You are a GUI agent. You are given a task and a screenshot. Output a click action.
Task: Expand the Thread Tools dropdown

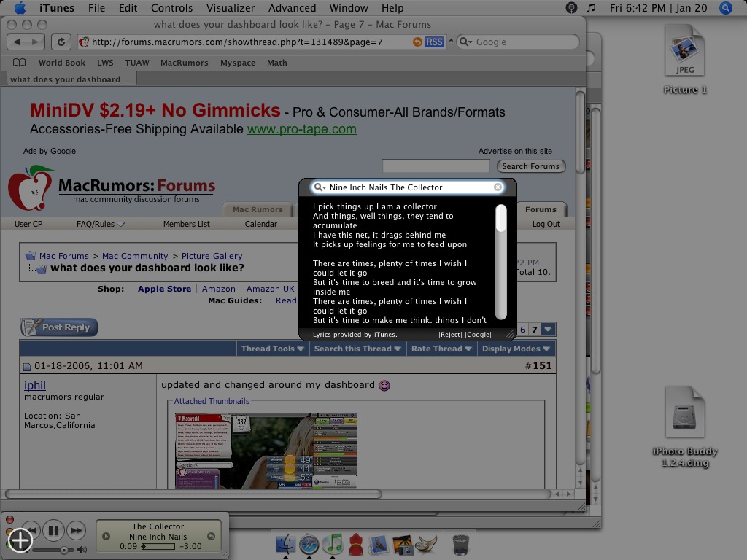[273, 349]
